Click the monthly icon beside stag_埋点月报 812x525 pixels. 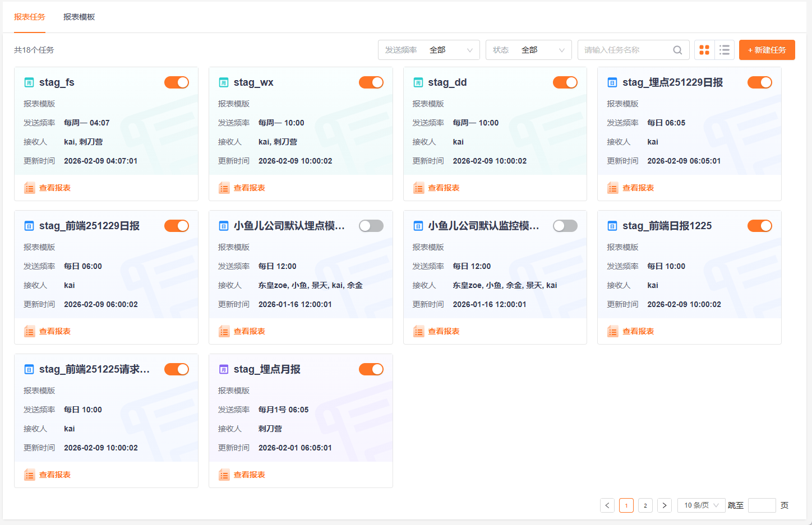click(224, 369)
